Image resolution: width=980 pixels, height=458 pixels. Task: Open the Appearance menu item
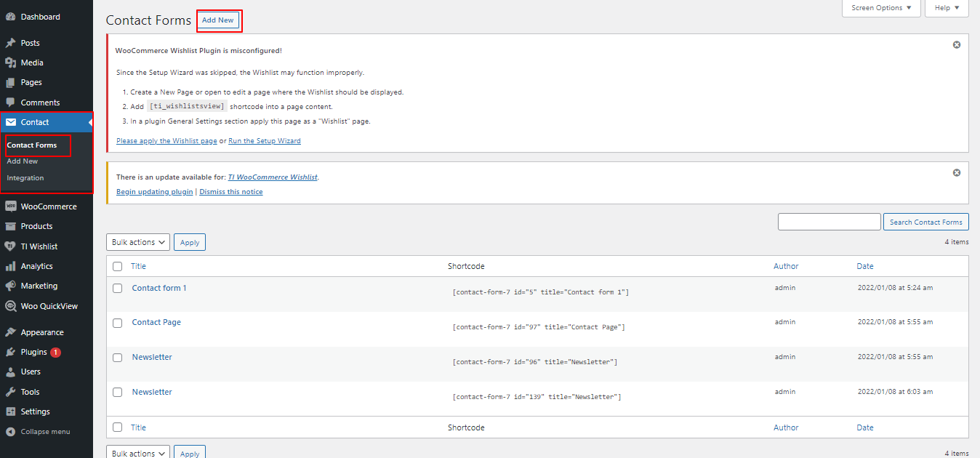(x=42, y=332)
